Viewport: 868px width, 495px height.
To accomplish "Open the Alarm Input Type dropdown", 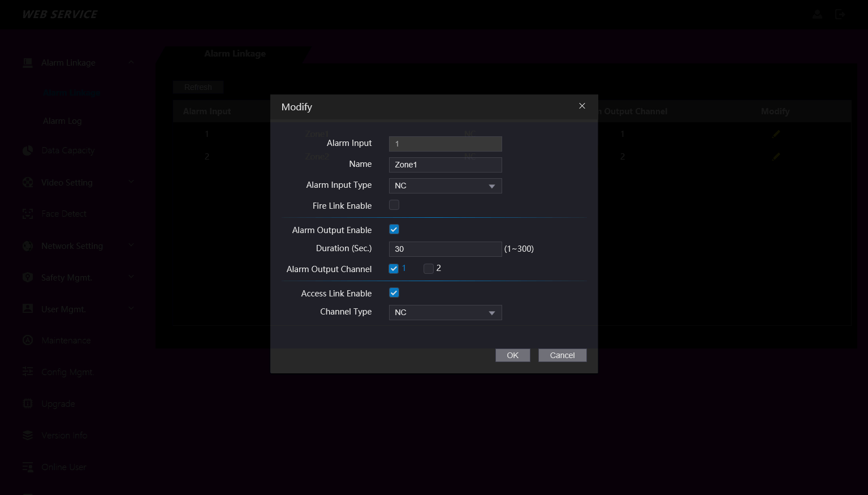I will coord(446,186).
